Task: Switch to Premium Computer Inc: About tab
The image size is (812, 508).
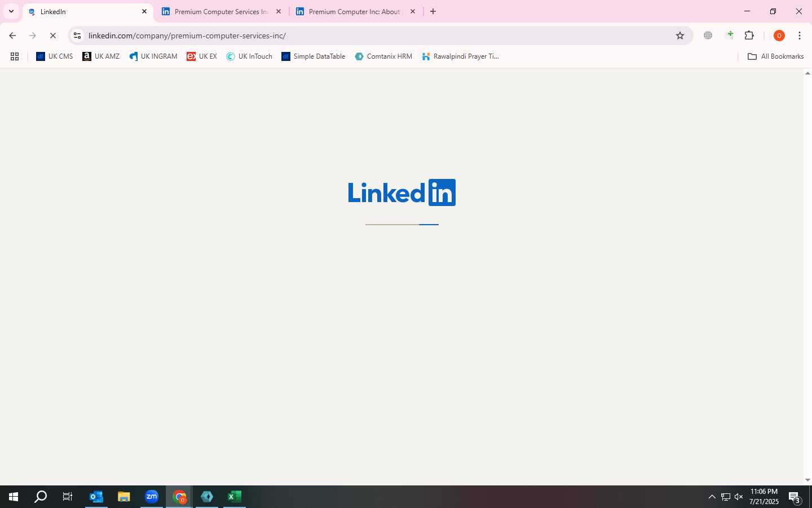Action: (x=356, y=11)
